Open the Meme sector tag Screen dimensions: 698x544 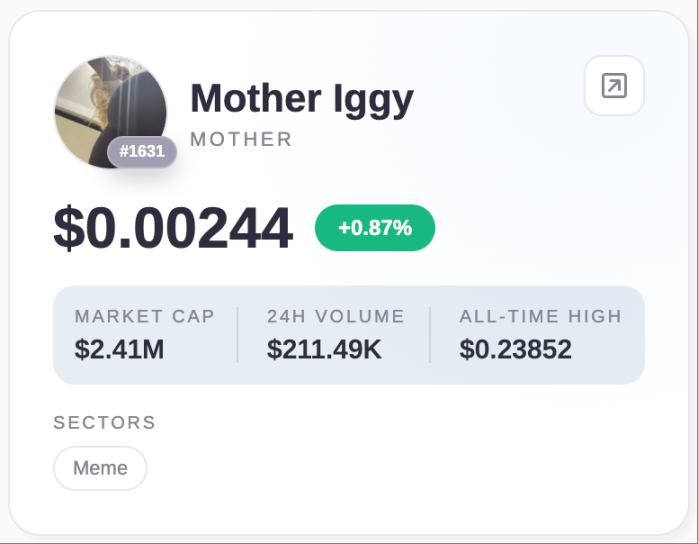100,468
